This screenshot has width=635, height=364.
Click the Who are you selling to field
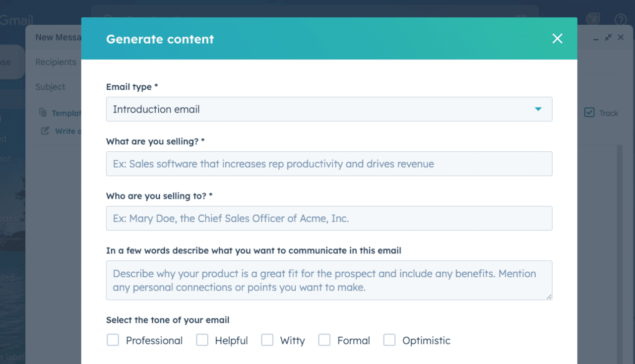tap(329, 218)
